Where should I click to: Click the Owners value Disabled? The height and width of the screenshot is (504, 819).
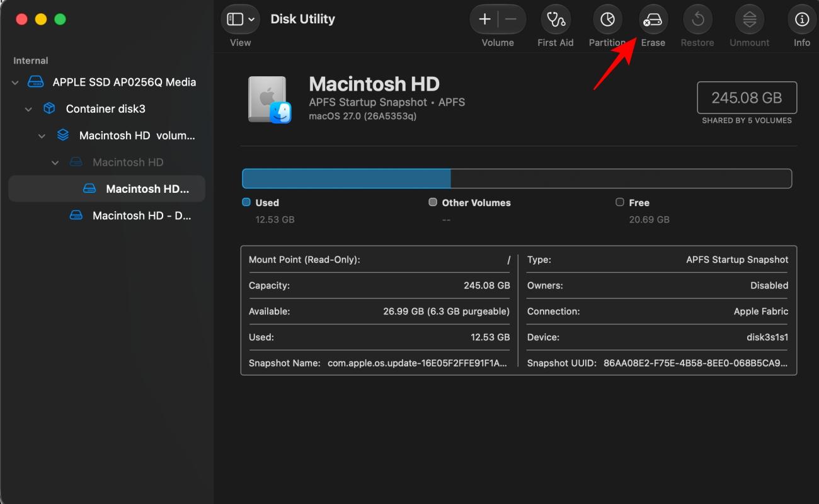(x=769, y=285)
